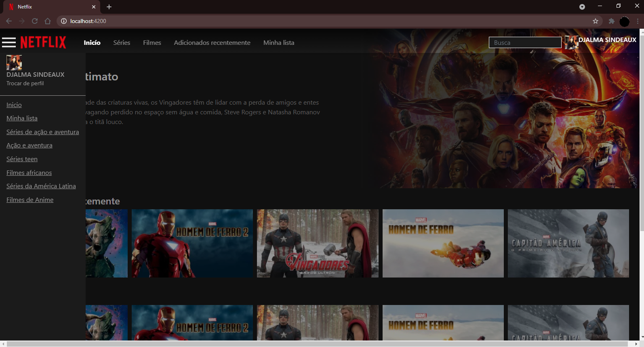The image size is (644, 347).
Task: Open the browser extensions puzzle icon
Action: tap(612, 21)
